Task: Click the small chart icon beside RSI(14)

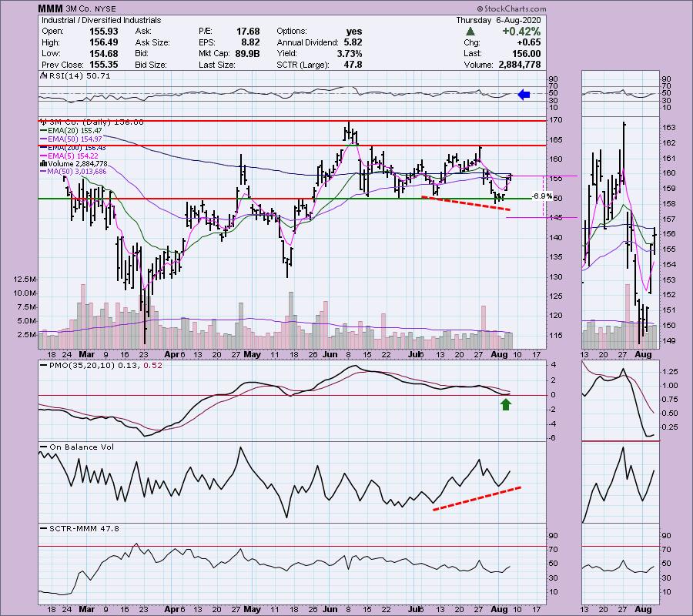Action: (x=43, y=75)
